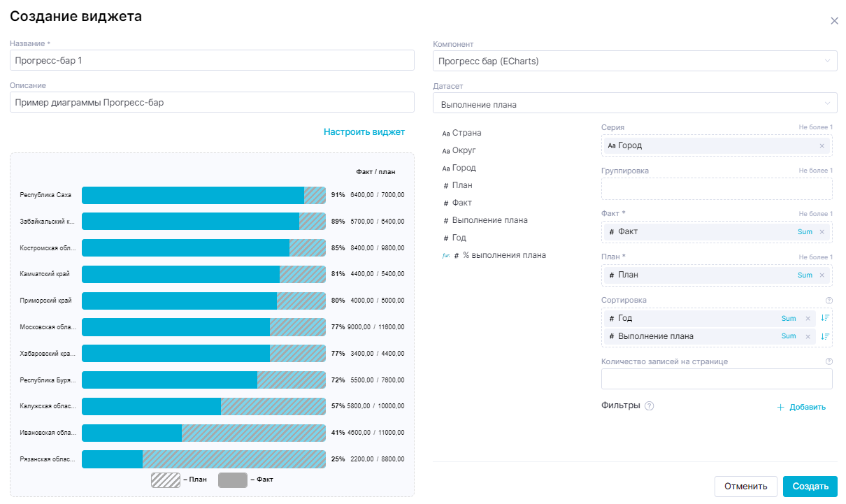Click the Республика Саха progress bar
The width and height of the screenshot is (846, 504).
[203, 195]
